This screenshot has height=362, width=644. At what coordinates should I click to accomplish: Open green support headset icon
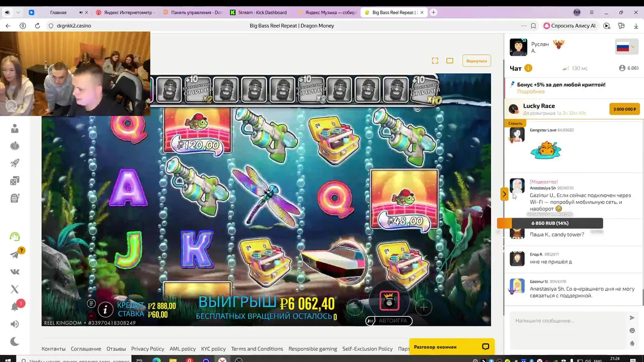click(x=15, y=236)
